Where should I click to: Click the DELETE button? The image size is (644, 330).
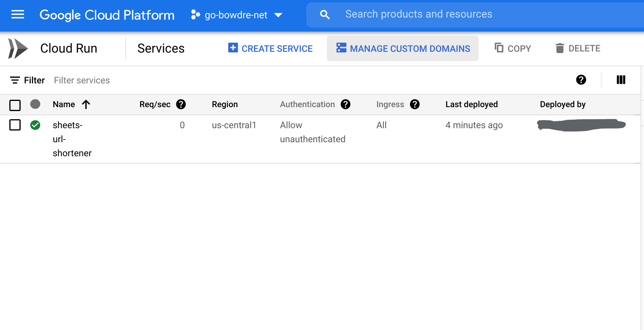pyautogui.click(x=578, y=48)
